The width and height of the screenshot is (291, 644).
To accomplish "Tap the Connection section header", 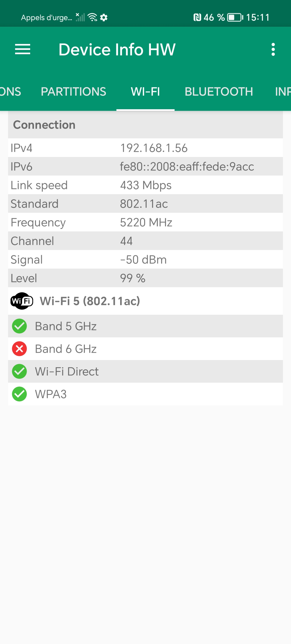I will [x=145, y=125].
